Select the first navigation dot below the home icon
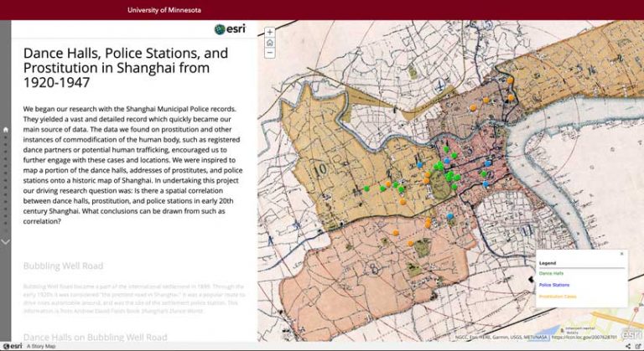This screenshot has height=351, width=644. point(5,137)
